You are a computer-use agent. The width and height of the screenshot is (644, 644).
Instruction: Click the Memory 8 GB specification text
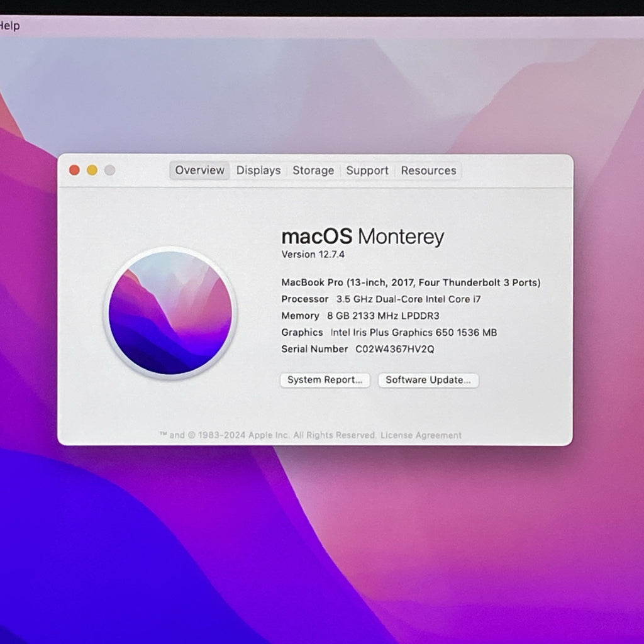click(x=360, y=316)
